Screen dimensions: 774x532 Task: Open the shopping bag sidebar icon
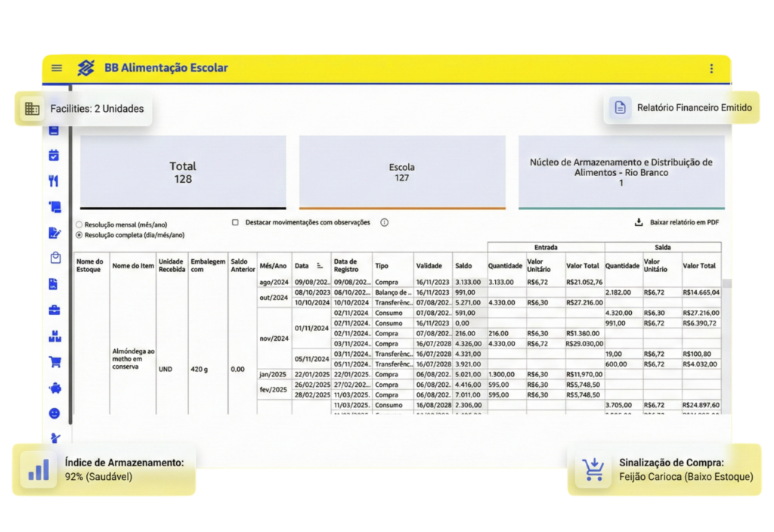coord(54,258)
